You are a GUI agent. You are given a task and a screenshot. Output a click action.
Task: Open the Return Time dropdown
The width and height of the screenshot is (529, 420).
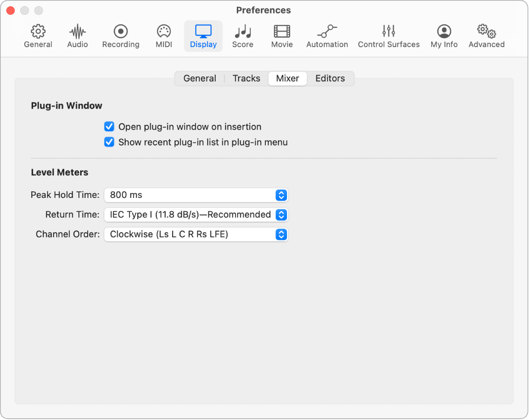pyautogui.click(x=196, y=215)
